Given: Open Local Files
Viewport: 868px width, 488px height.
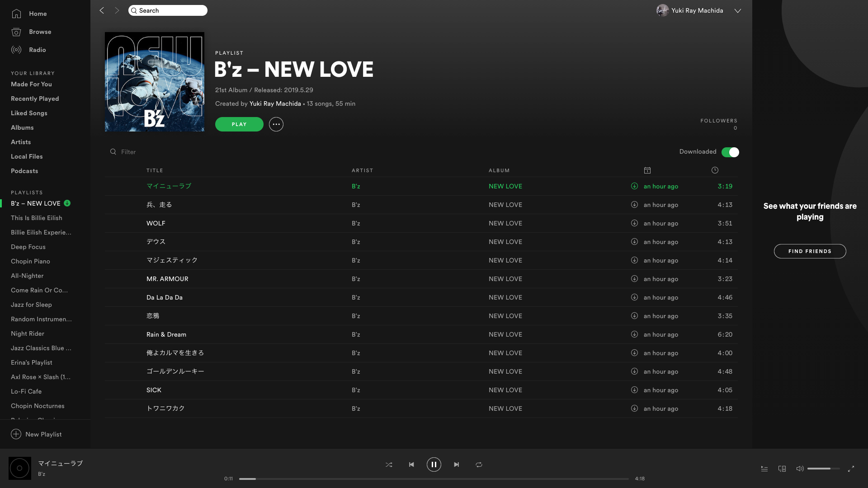Looking at the screenshot, I should 27,156.
